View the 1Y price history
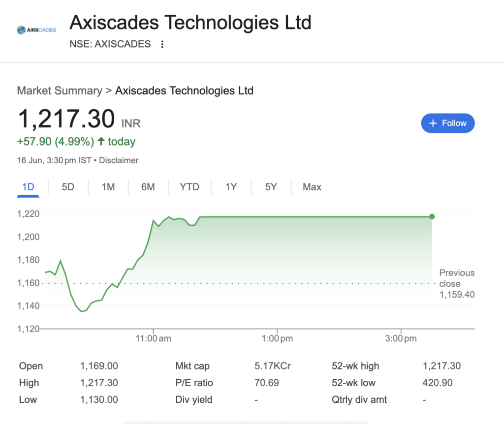 coord(231,187)
